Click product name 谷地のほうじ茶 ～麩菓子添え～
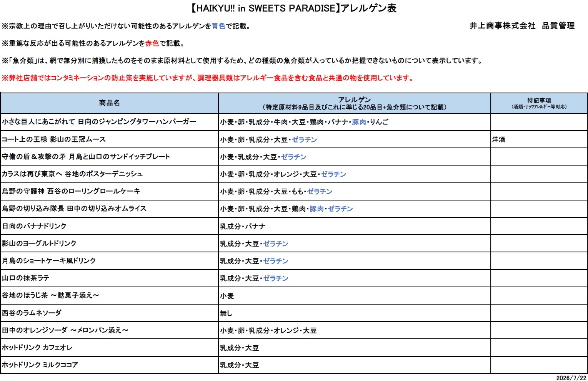This screenshot has width=588, height=381. [x=50, y=295]
